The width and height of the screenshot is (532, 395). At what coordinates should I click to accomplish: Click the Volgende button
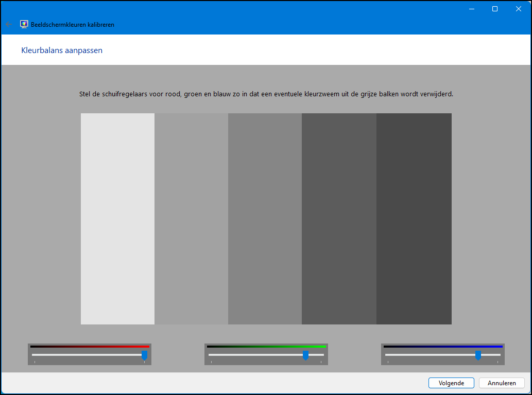[x=451, y=383]
